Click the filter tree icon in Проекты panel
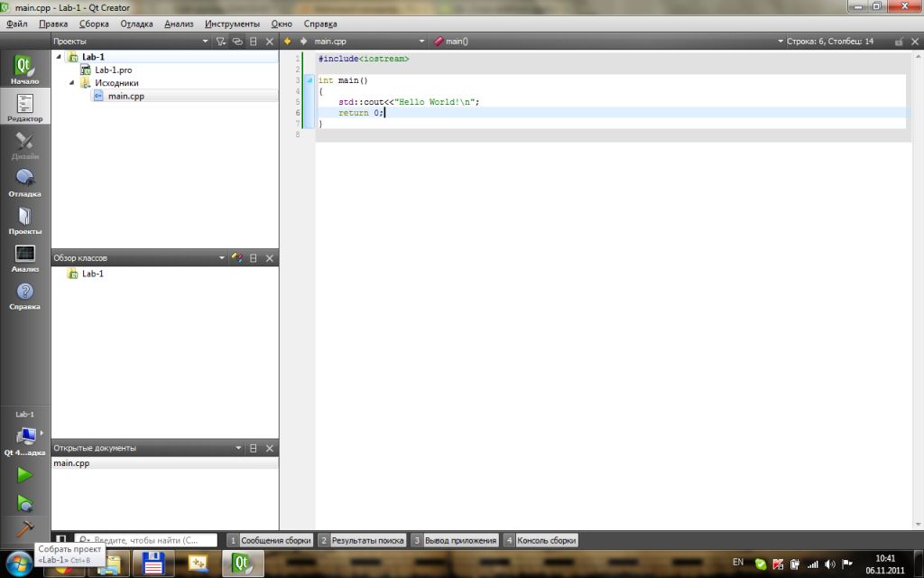The width and height of the screenshot is (924, 578). click(220, 42)
